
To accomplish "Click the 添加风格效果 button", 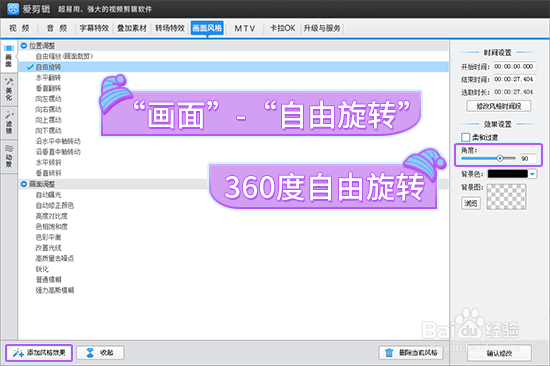I will tap(39, 352).
